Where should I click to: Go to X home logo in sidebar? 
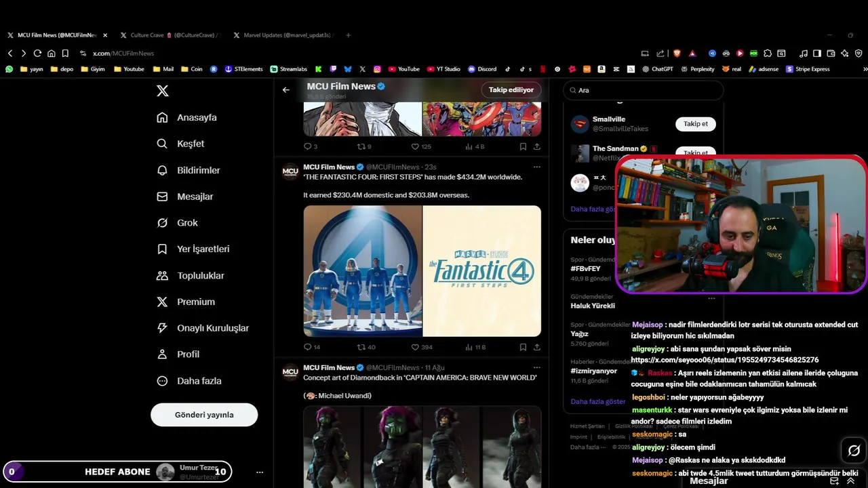click(163, 91)
